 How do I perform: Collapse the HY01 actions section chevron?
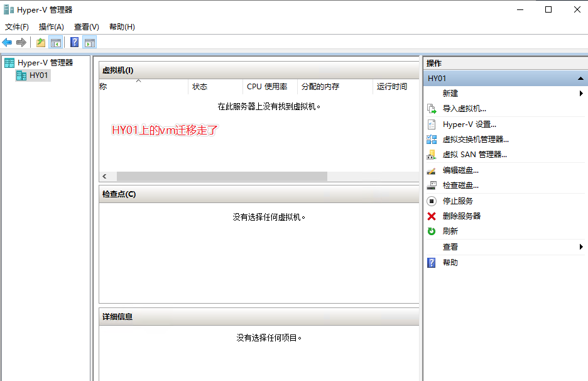[x=581, y=78]
